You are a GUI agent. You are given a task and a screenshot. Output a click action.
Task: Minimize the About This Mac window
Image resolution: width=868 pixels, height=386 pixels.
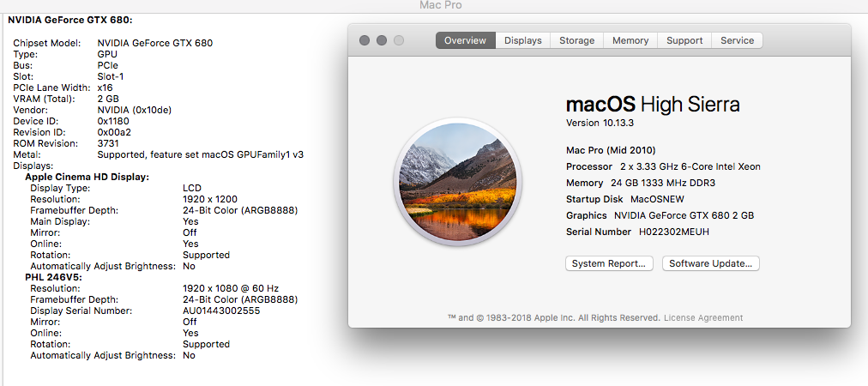tap(382, 40)
